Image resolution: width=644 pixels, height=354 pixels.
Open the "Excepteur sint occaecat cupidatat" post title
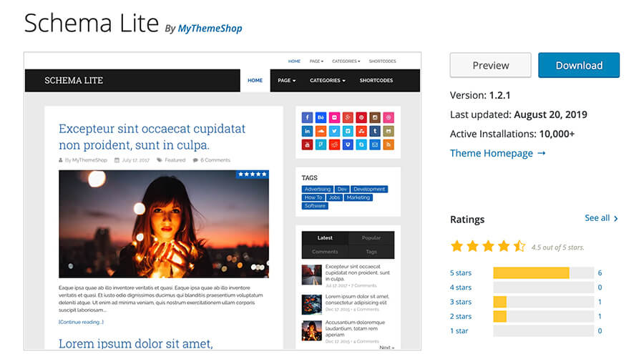152,137
